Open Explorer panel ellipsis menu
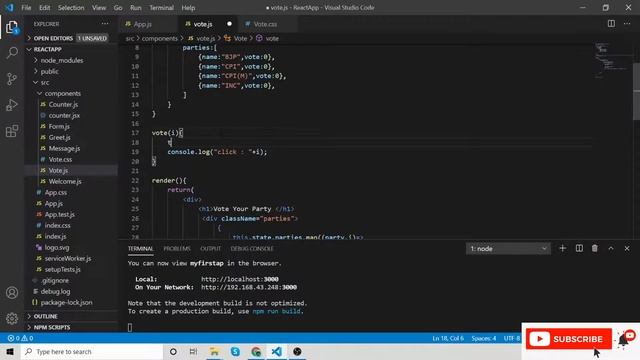 105,24
